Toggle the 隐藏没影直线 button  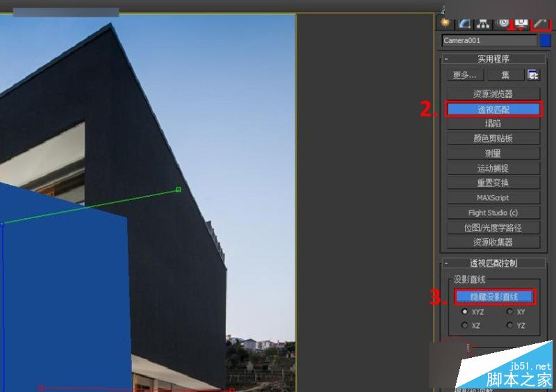(495, 297)
